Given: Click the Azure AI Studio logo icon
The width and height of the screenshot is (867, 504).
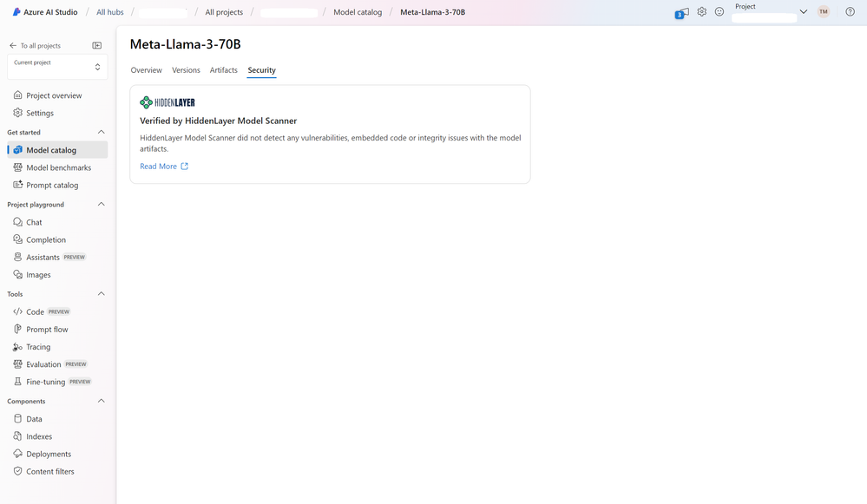Looking at the screenshot, I should tap(16, 11).
